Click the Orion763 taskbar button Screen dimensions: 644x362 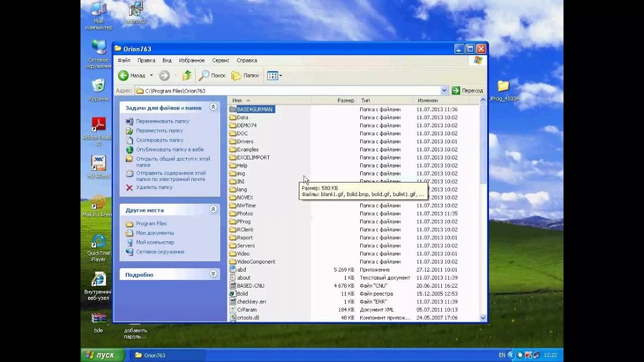click(167, 355)
